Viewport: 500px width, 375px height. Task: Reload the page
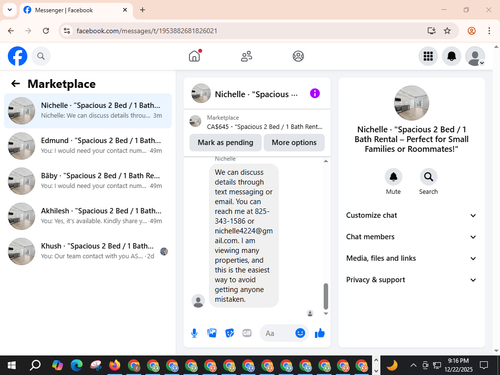click(x=46, y=31)
